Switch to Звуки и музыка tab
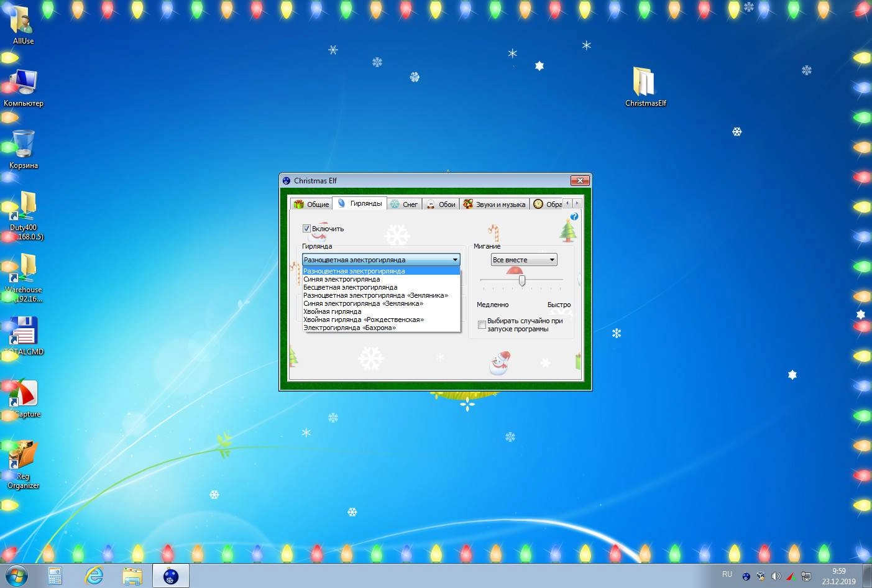The image size is (872, 588). 495,204
